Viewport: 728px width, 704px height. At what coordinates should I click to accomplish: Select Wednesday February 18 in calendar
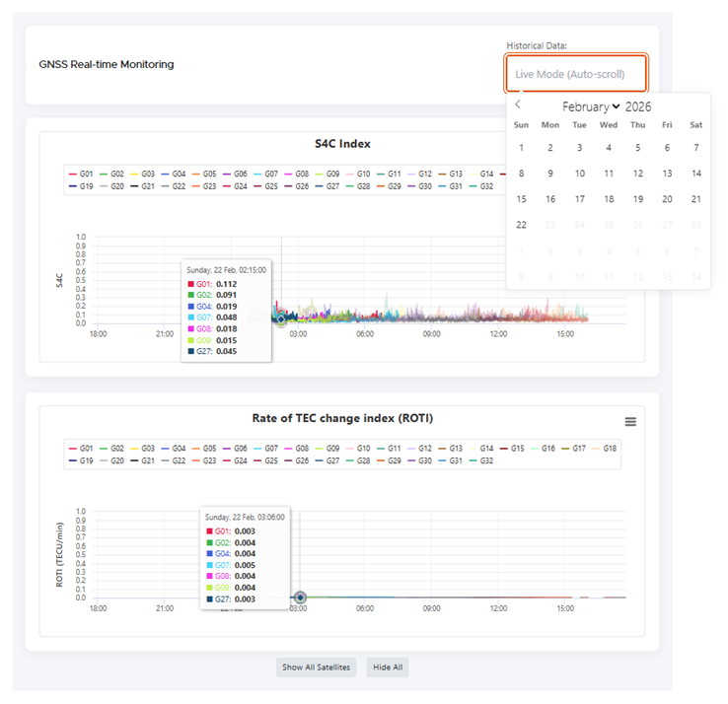pyautogui.click(x=609, y=199)
